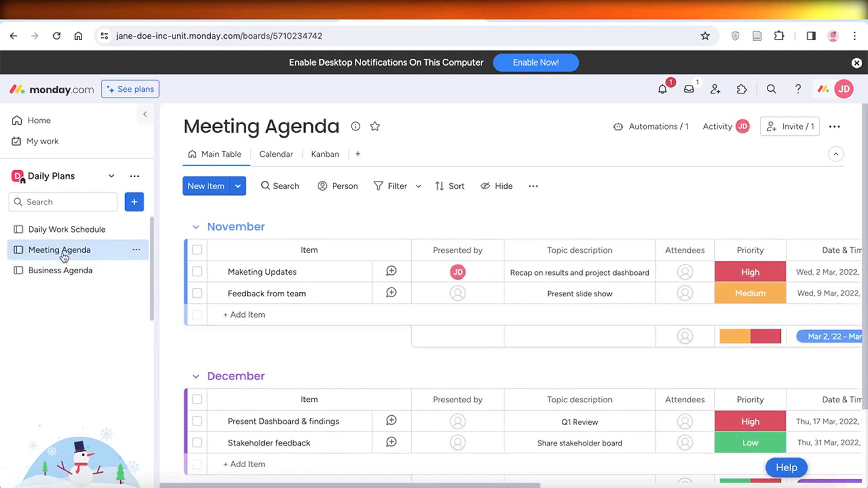Open the notifications bell
The height and width of the screenshot is (488, 868).
click(x=662, y=89)
